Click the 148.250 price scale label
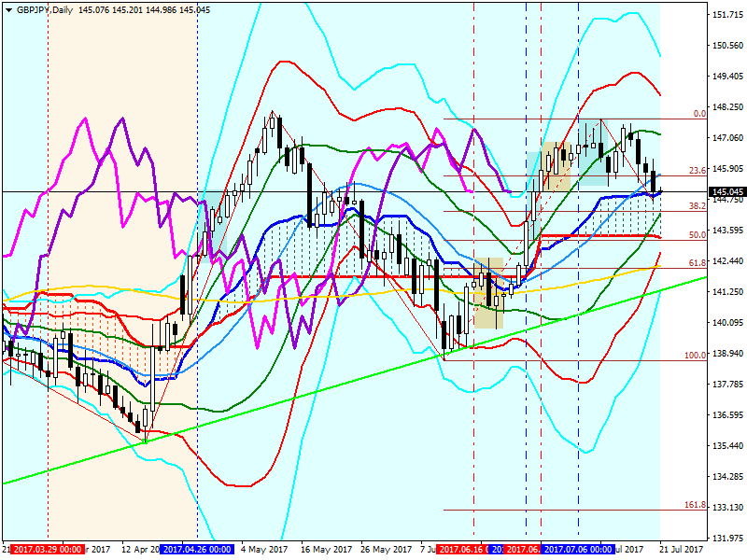Viewport: 747px width, 560px height. [727, 107]
